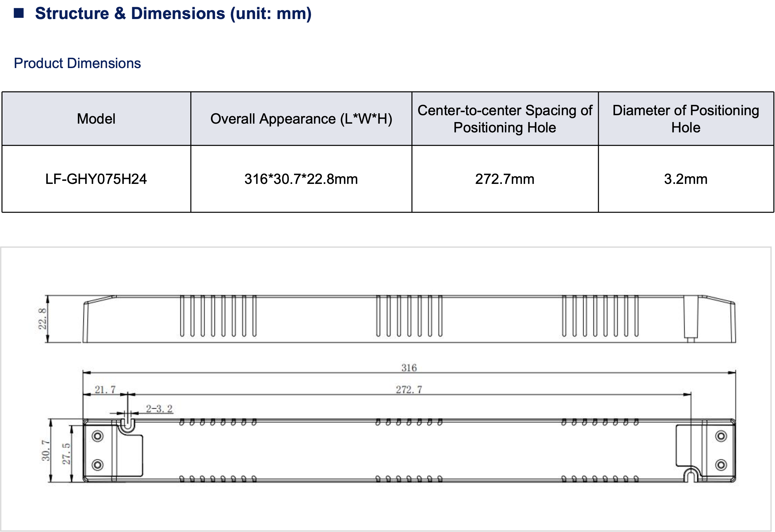Click the 316 length dimension label

coord(409,368)
